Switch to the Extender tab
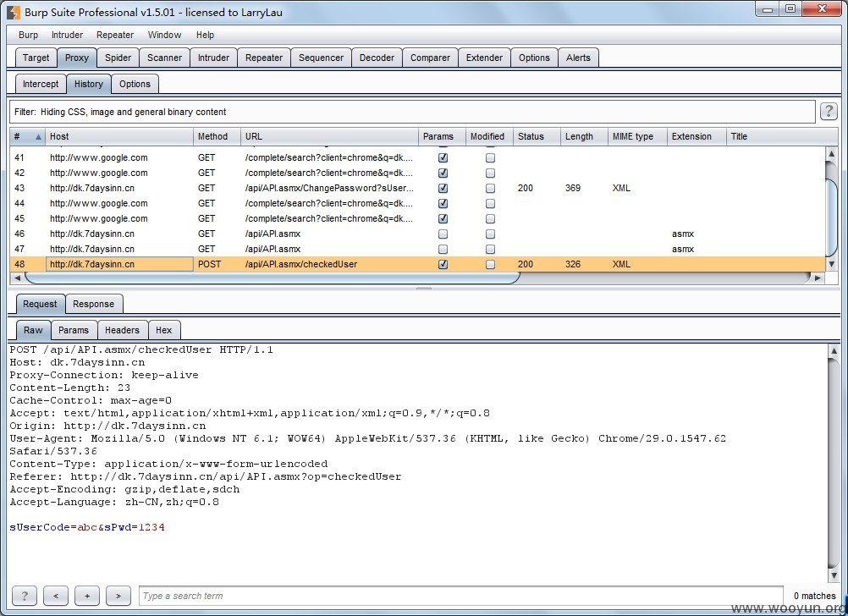Image resolution: width=848 pixels, height=616 pixels. coord(485,58)
